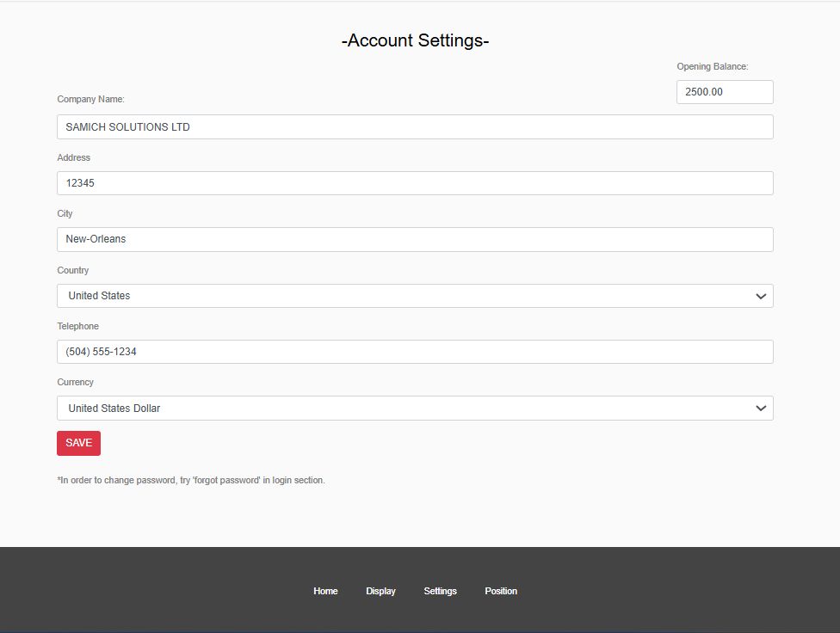This screenshot has width=840, height=633.
Task: Focus the Opening Balance field
Action: (725, 92)
